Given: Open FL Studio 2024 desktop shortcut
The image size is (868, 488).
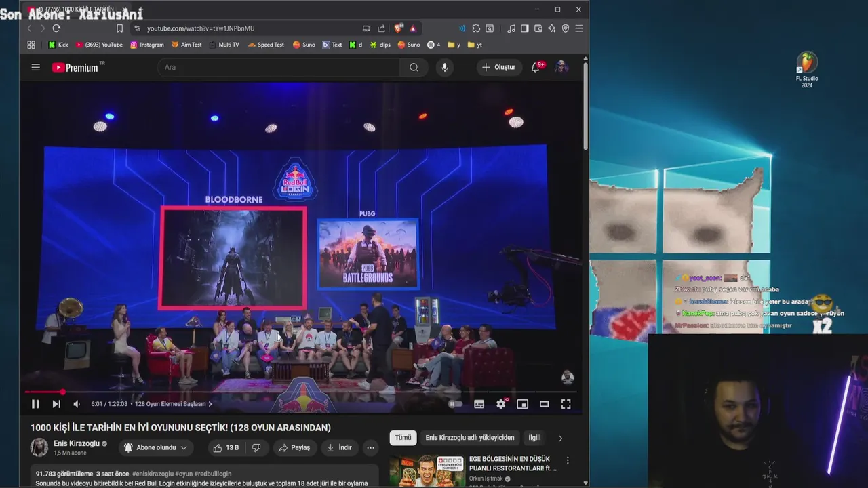Looking at the screenshot, I should [807, 70].
